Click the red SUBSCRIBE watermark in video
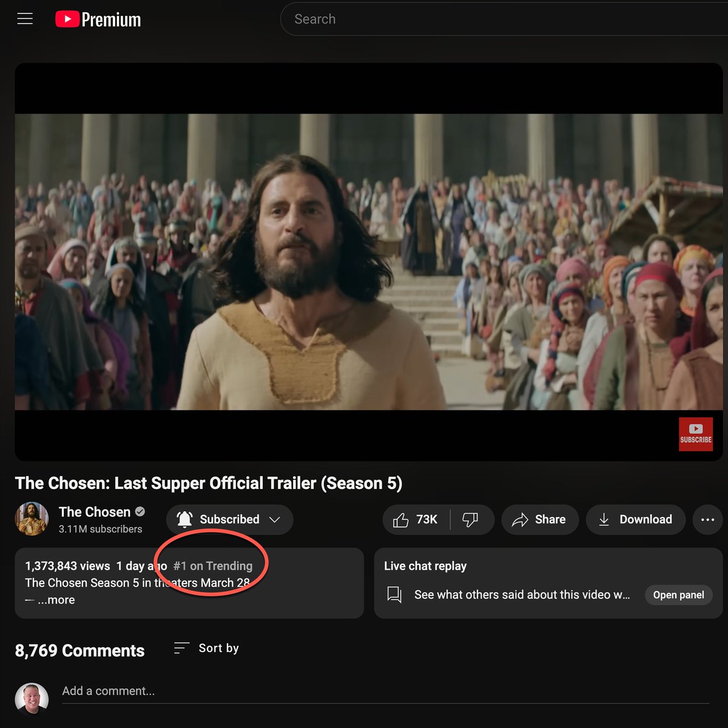The height and width of the screenshot is (728, 728). tap(695, 434)
